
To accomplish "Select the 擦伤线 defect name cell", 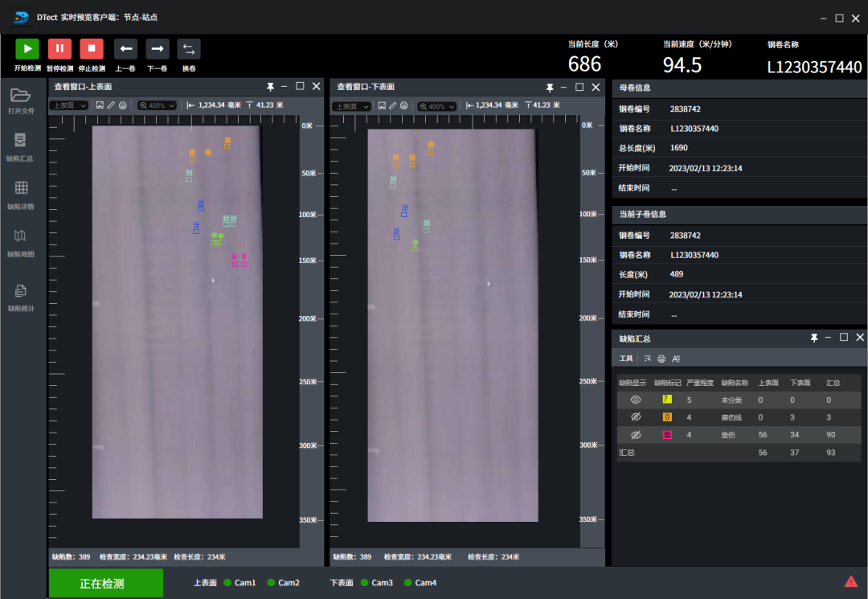I will click(731, 417).
